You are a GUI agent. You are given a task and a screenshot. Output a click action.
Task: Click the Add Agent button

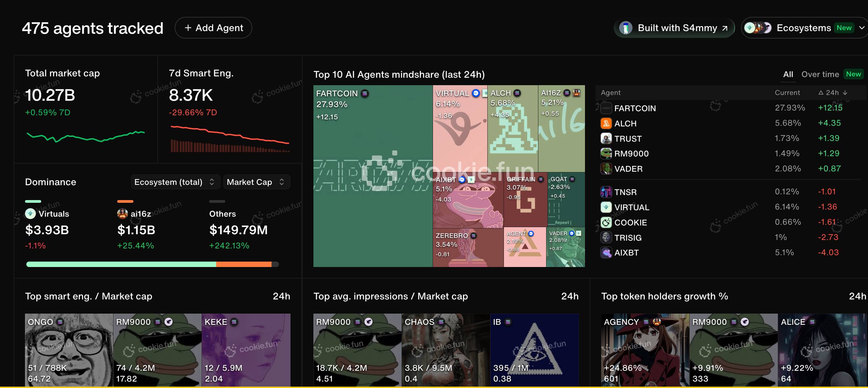click(214, 27)
